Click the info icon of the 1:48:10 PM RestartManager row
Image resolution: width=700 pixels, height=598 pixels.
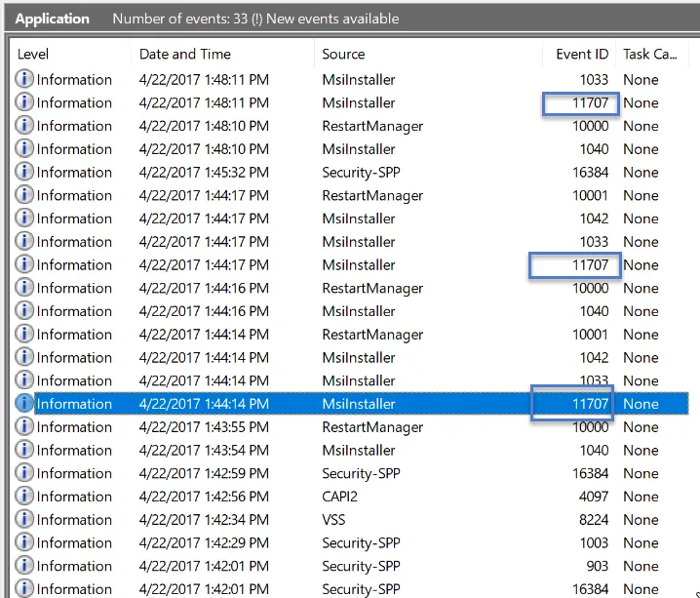coord(24,126)
